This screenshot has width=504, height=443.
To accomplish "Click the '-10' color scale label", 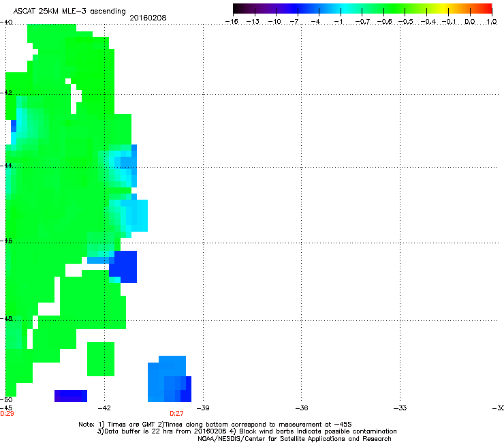I will click(274, 22).
